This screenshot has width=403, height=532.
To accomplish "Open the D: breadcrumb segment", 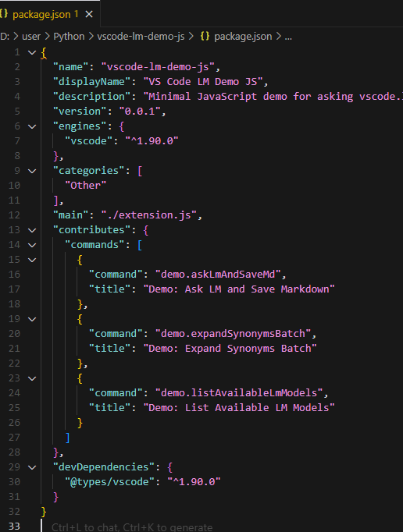I will [5, 37].
